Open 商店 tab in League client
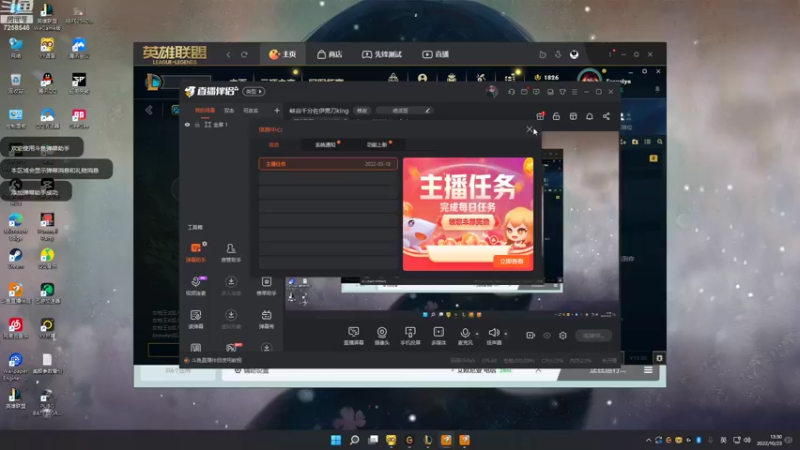Image resolution: width=800 pixels, height=450 pixels. [x=330, y=54]
